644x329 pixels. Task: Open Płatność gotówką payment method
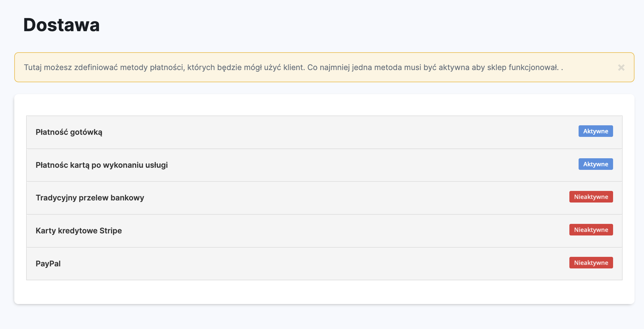pos(69,132)
